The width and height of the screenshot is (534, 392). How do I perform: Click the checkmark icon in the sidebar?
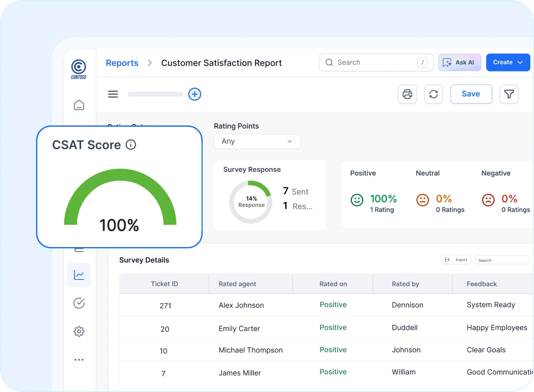79,303
